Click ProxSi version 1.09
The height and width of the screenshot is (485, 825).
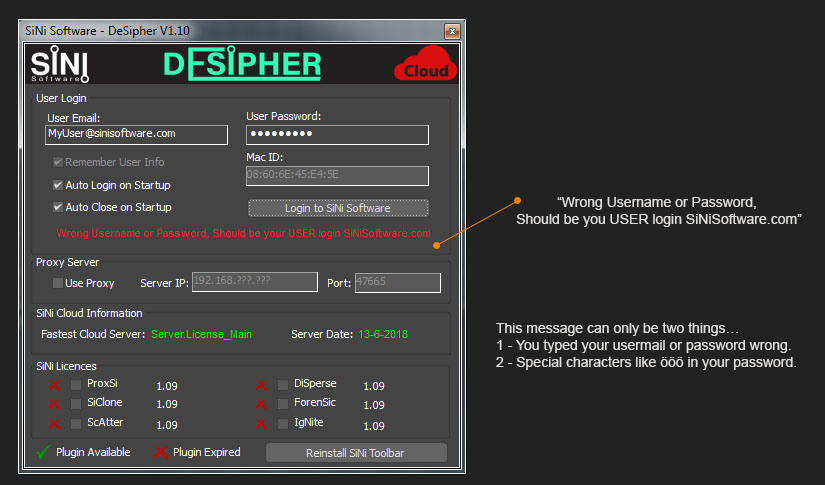167,386
